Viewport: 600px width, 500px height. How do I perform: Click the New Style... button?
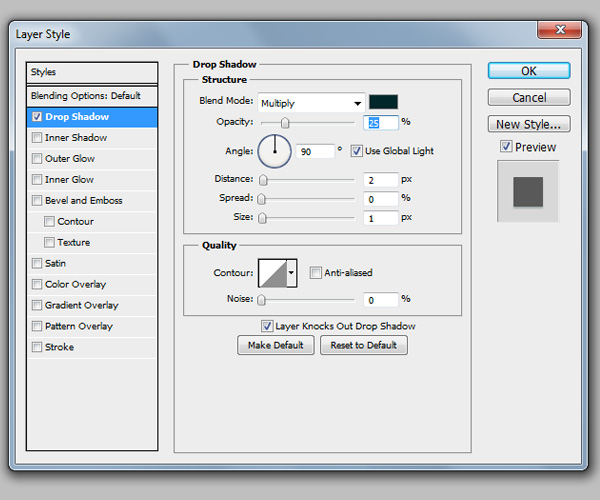529,124
